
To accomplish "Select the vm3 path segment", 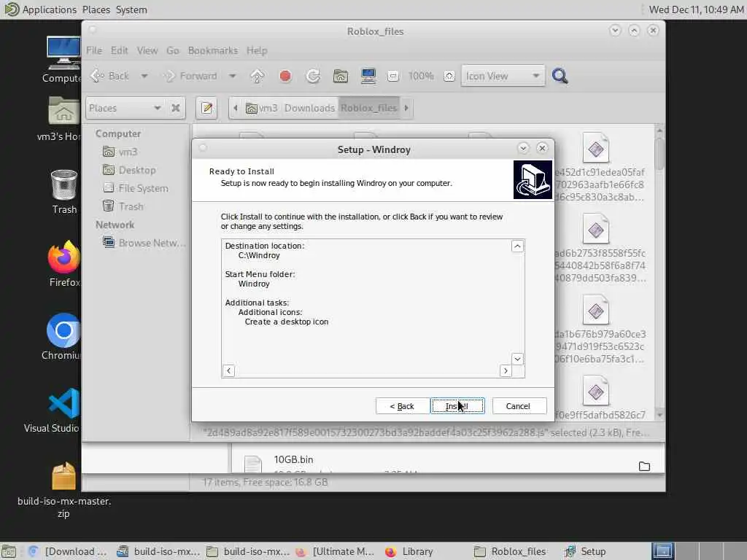I will point(262,108).
